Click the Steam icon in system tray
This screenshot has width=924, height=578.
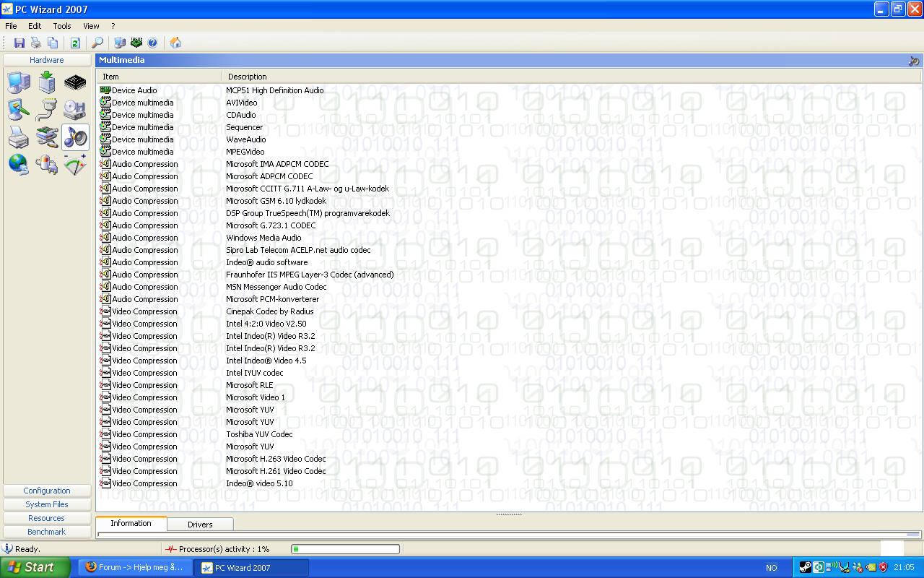[806, 567]
